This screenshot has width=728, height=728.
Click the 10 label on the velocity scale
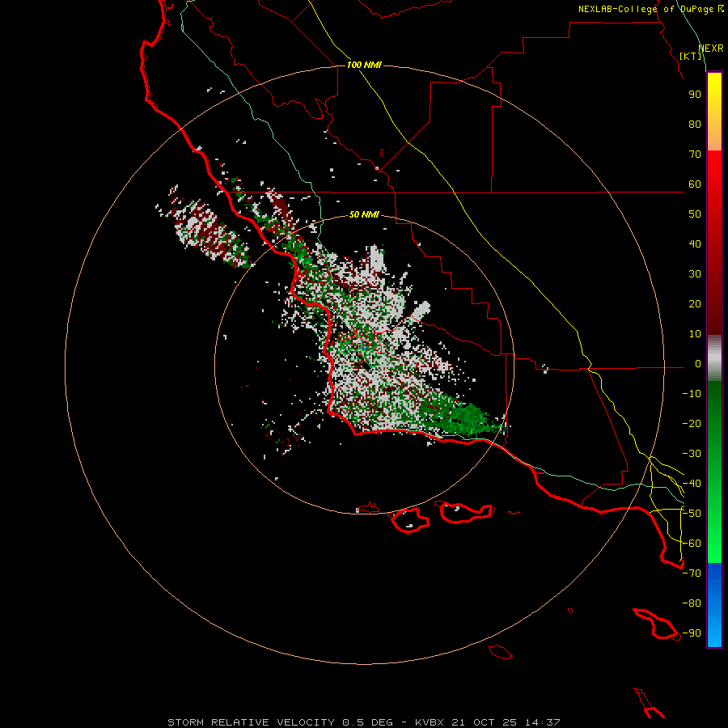695,334
